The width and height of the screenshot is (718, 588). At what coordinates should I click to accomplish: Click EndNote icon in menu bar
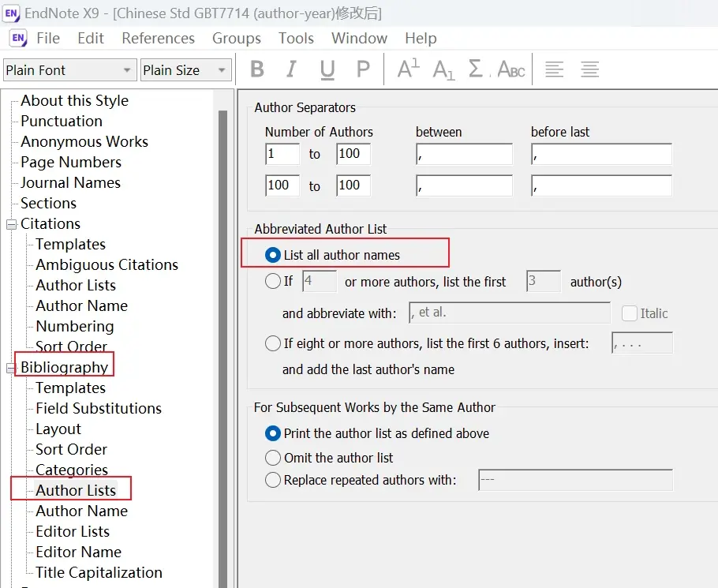pos(18,38)
